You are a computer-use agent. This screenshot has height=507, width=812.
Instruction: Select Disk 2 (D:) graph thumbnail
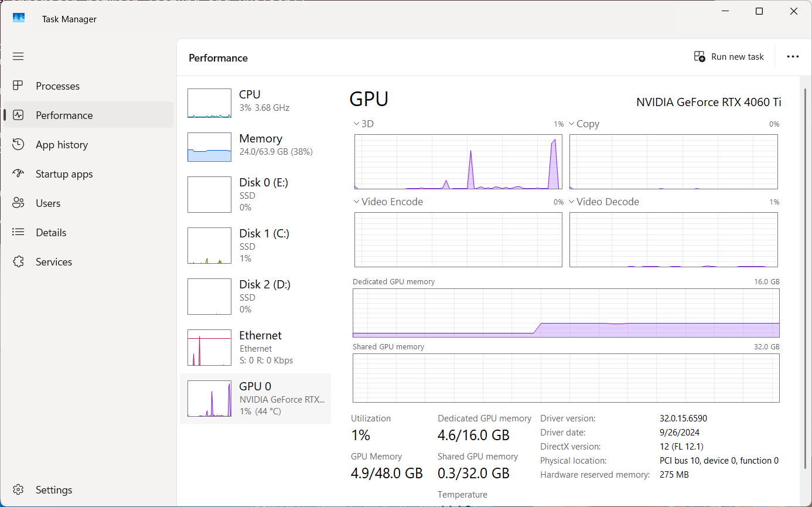point(209,296)
